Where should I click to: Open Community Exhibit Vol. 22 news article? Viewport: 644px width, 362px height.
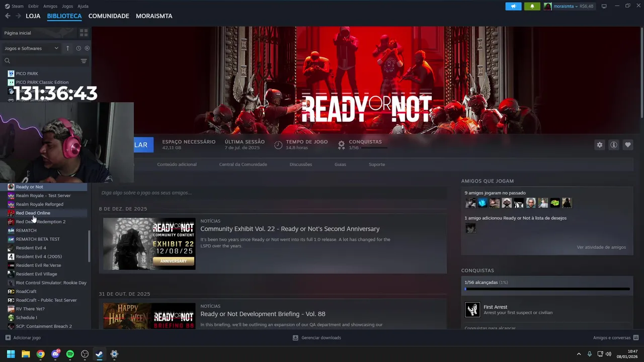click(290, 229)
